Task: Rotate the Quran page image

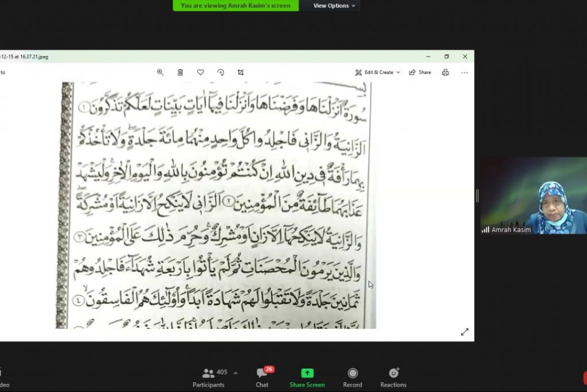Action: [221, 72]
